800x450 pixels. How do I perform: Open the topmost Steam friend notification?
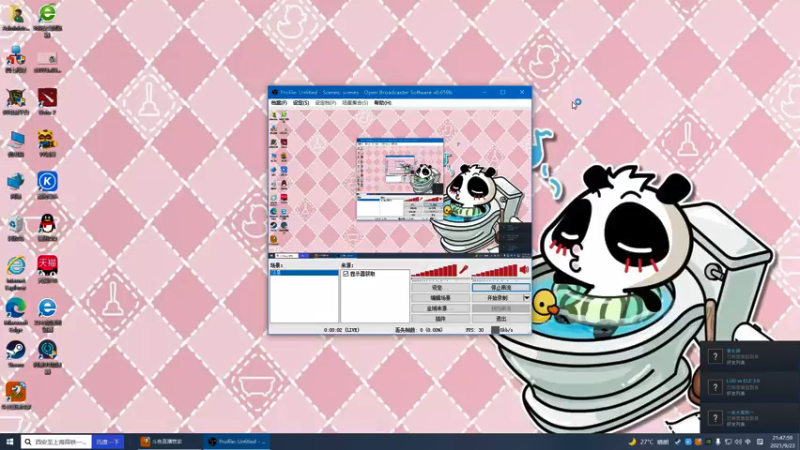(750, 357)
